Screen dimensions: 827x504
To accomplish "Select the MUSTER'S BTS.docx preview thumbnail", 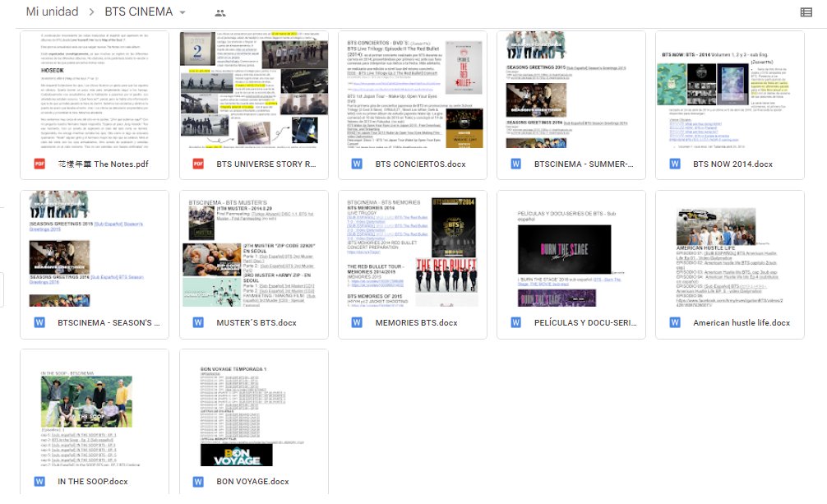I will [x=254, y=248].
